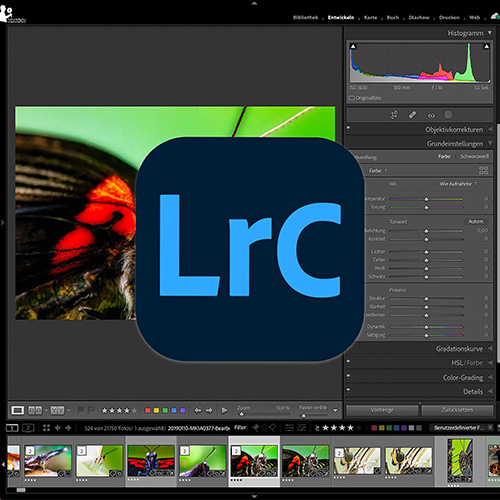The width and height of the screenshot is (500, 500).
Task: Select the red eye correction tool
Action: [x=431, y=115]
